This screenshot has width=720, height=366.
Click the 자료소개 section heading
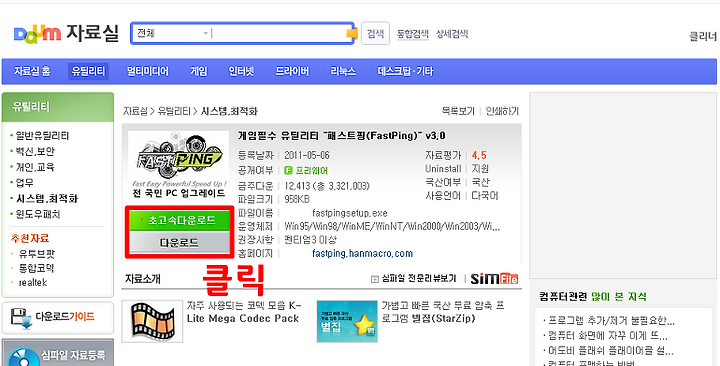point(142,279)
